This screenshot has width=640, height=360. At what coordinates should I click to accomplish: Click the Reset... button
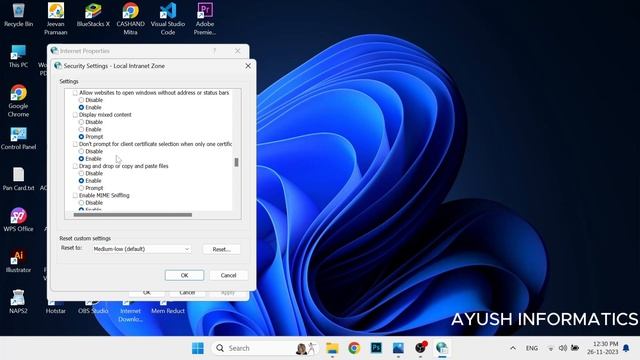point(221,249)
